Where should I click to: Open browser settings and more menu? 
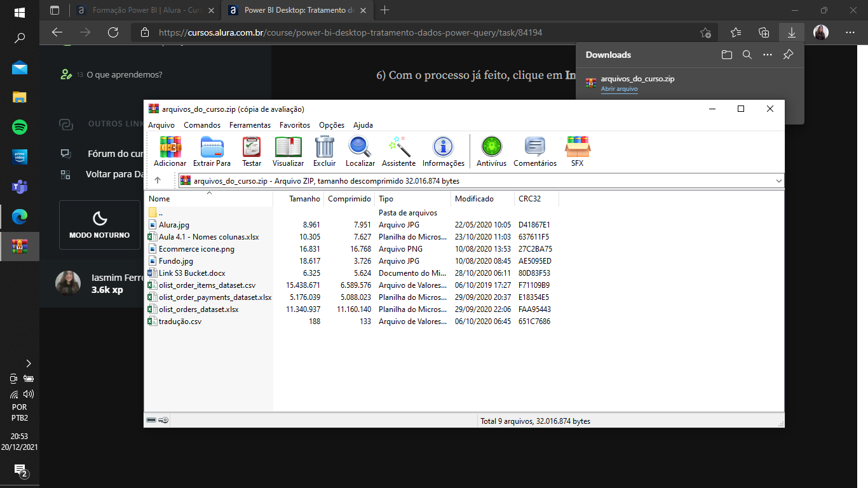850,32
